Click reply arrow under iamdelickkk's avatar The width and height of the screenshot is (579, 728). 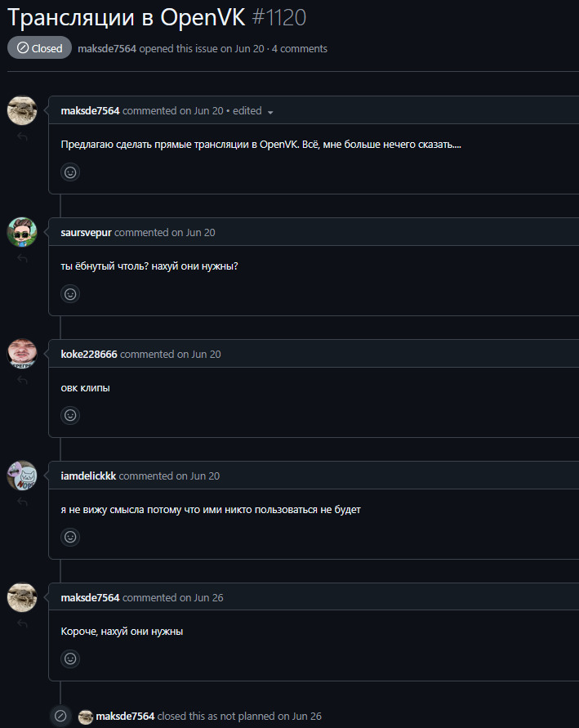pos(22,502)
